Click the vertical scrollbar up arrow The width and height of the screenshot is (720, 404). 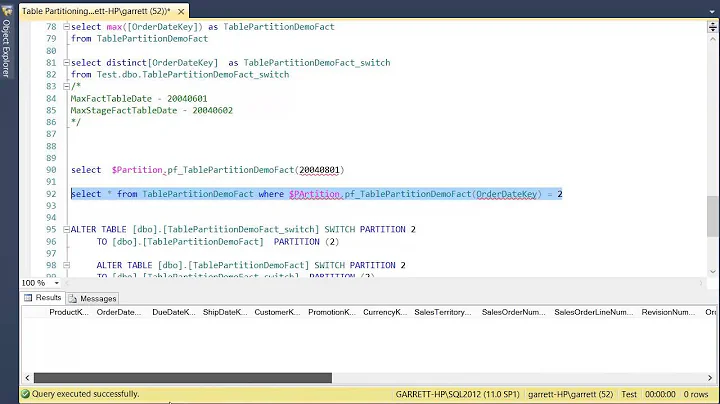point(711,37)
